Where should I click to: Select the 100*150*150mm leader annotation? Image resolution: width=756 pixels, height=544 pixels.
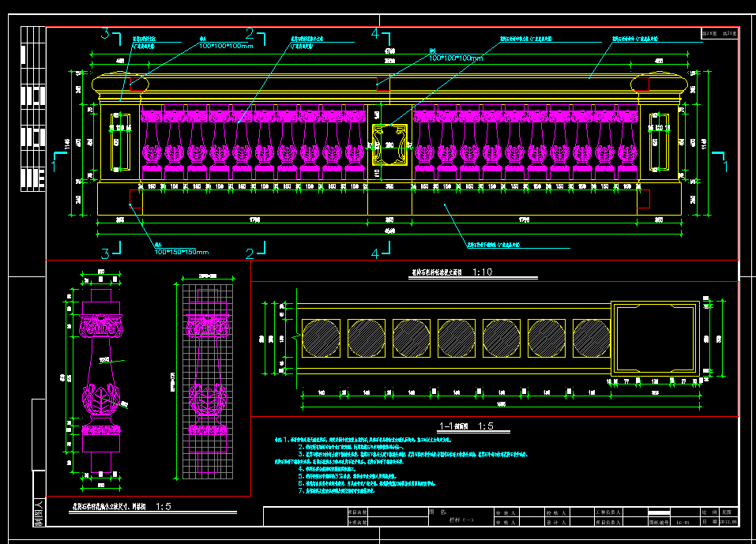181,252
